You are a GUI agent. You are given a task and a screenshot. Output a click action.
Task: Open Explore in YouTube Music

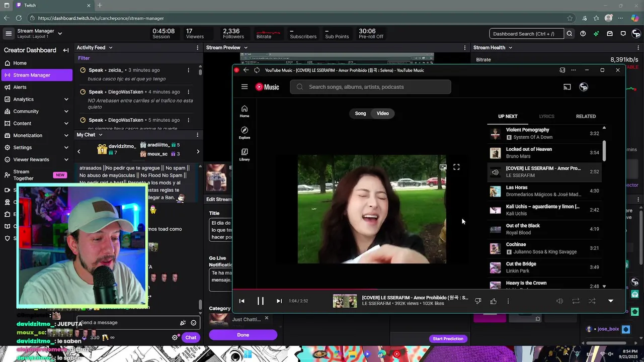coord(245,133)
